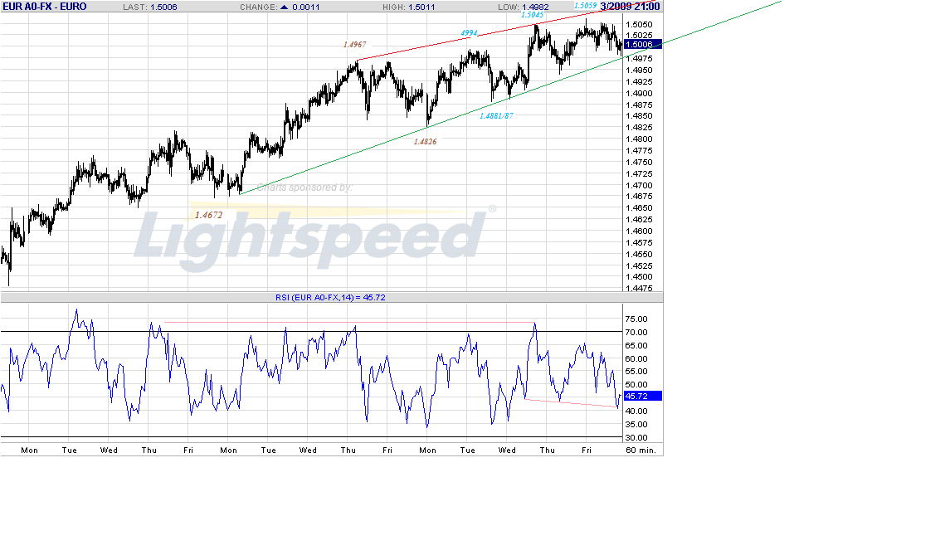This screenshot has height=560, width=945.
Task: Click the 1.4500 price axis label
Action: click(639, 277)
